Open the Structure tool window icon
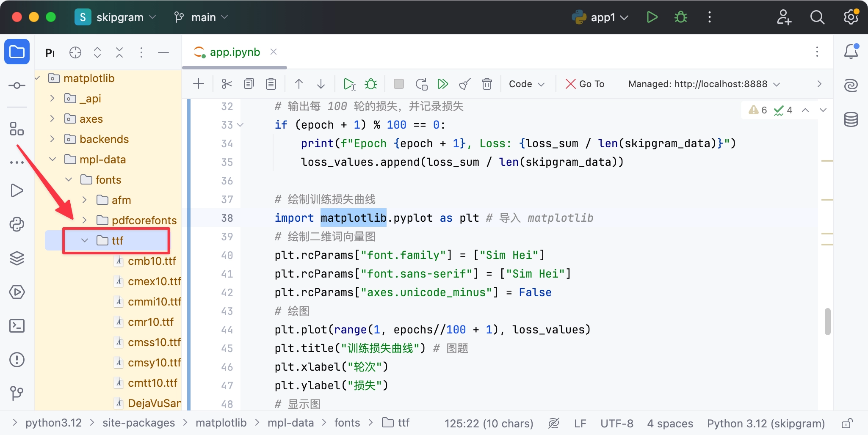868x435 pixels. pos(17,129)
